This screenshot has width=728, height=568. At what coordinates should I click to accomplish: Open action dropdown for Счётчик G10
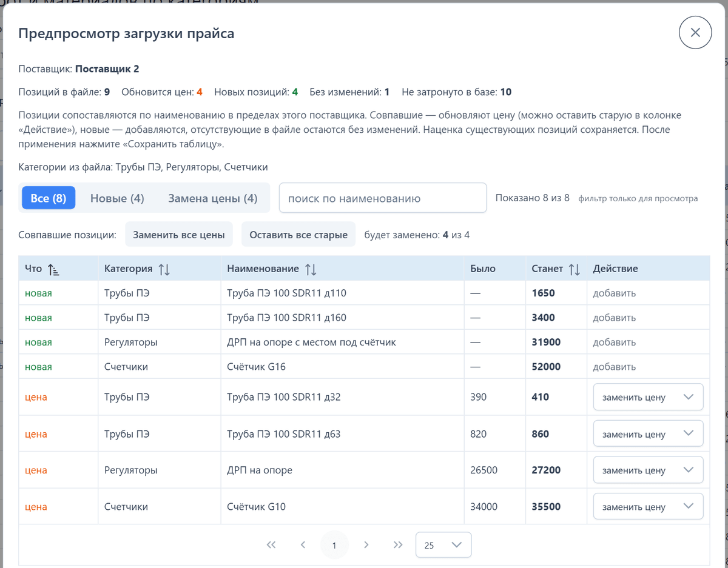coord(648,507)
